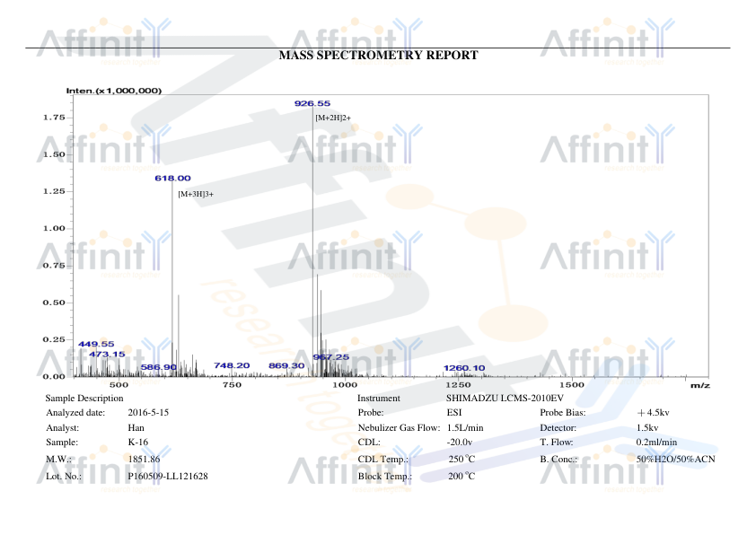
Task: Click the m/z axis label
Action: point(700,386)
